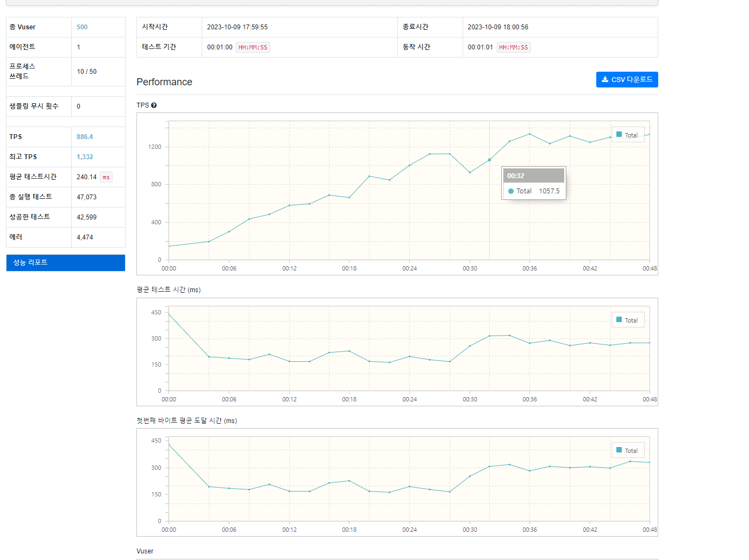Screen dimensions: 749x560
Task: Click the HH:MM:SS badge beside 동작 시간
Action: coord(513,47)
